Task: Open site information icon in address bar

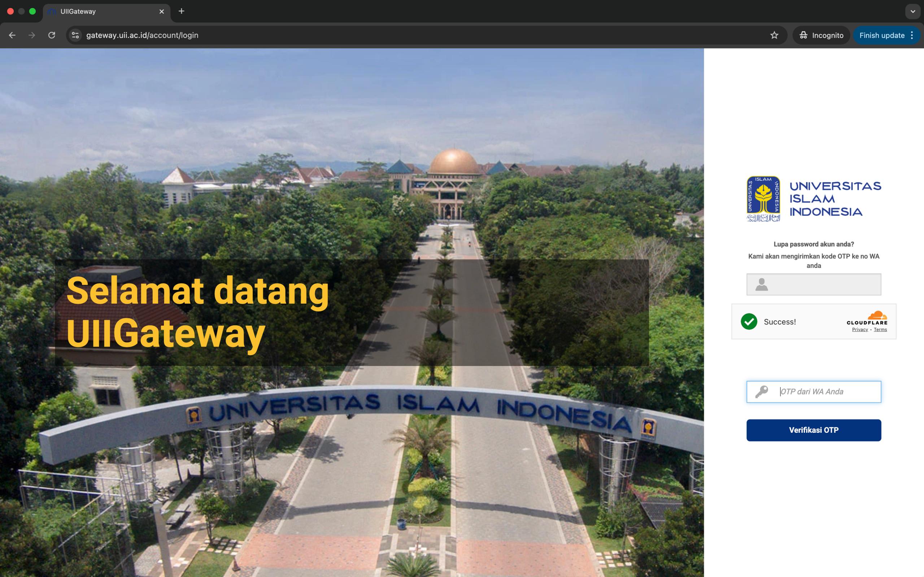Action: tap(75, 35)
